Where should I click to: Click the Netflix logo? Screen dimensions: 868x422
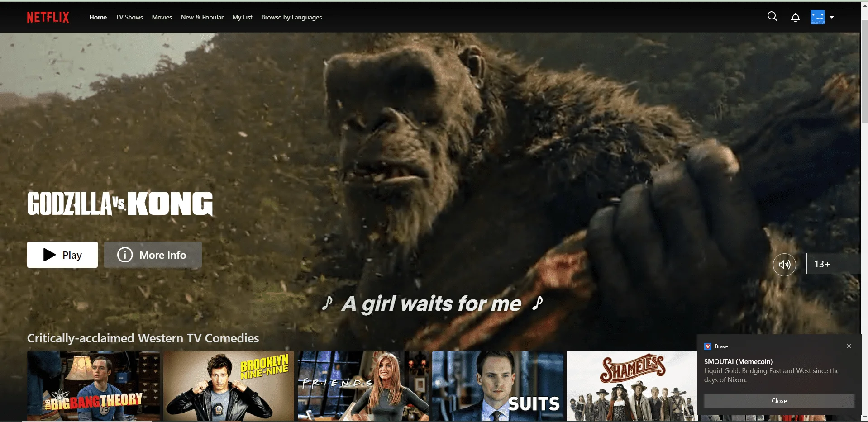[x=48, y=17]
